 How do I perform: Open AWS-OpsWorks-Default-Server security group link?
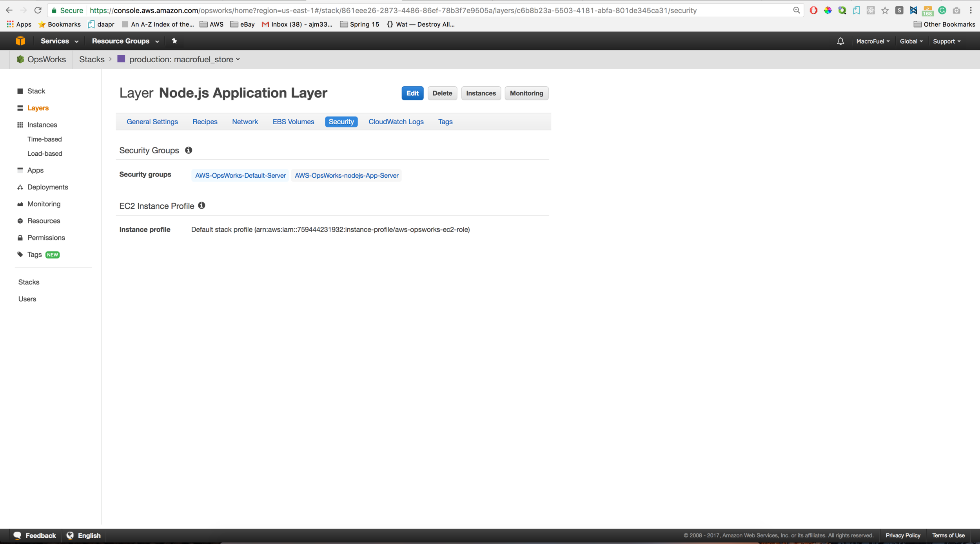pyautogui.click(x=240, y=175)
